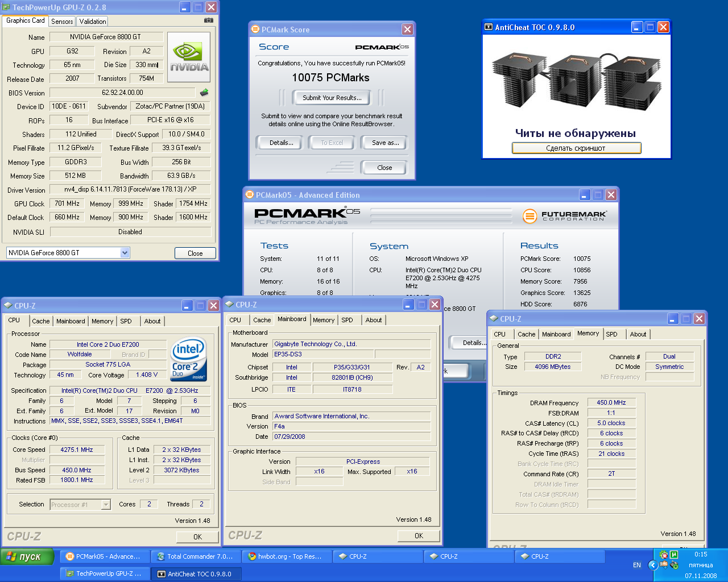Open SPD tab in left CPU-Z window
Screen dimensions: 728x582
[x=126, y=321]
